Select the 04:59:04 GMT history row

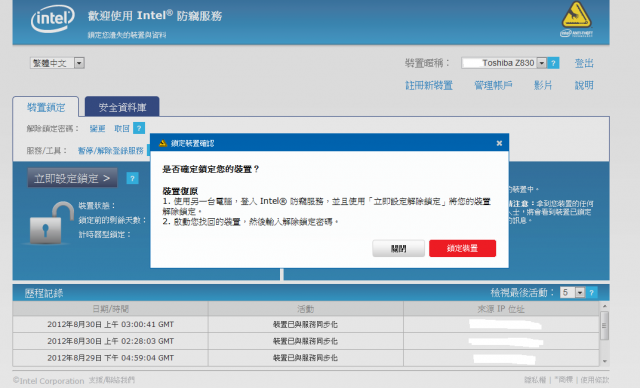[306, 358]
